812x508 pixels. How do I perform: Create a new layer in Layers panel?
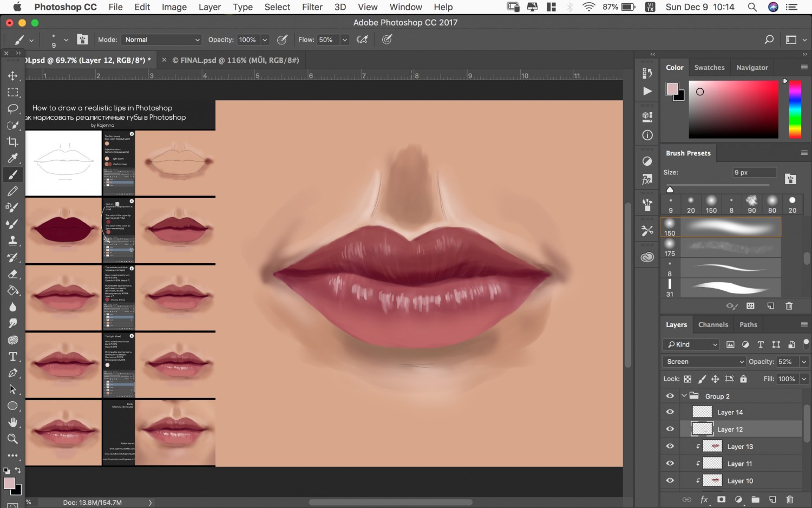(772, 499)
